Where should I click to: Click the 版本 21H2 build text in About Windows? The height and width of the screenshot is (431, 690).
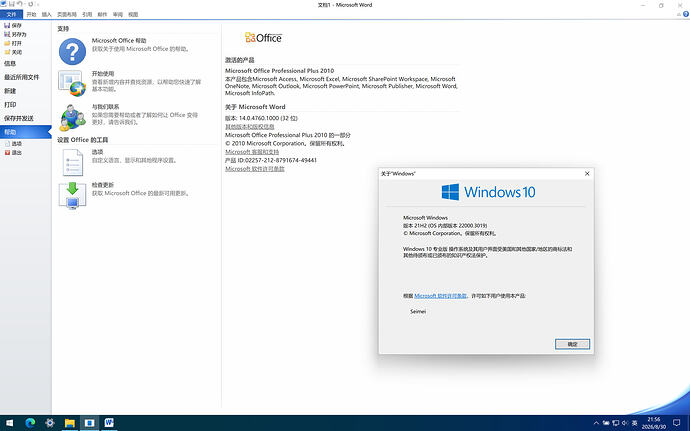tap(445, 225)
